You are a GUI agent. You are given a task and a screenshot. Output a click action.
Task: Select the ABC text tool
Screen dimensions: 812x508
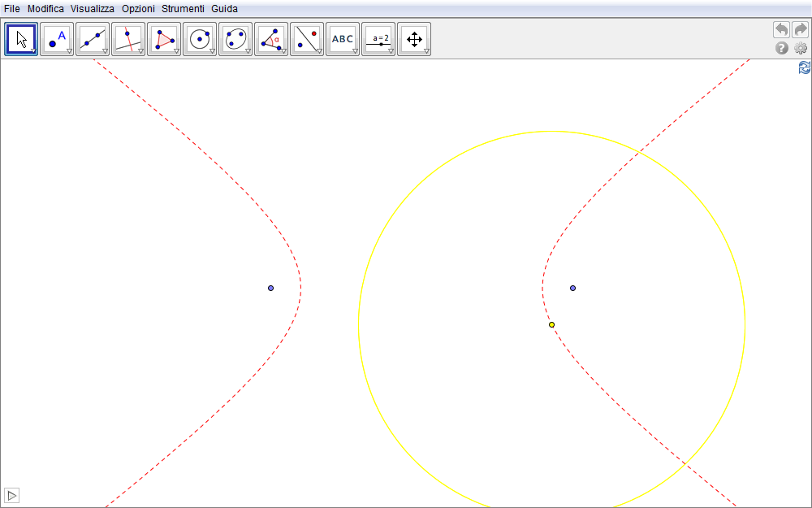point(343,39)
